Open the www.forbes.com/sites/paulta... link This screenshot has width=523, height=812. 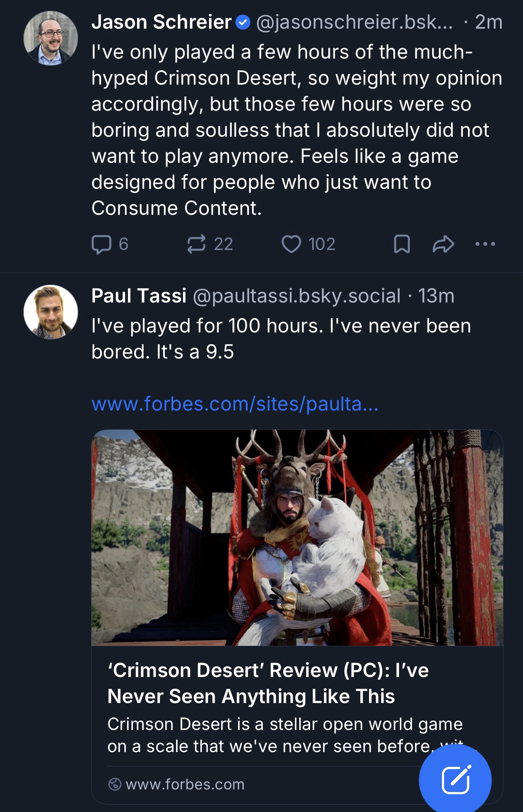(235, 404)
